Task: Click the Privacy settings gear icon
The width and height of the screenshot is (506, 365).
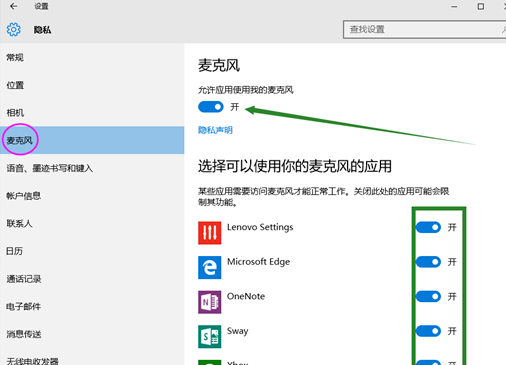Action: coord(14,30)
